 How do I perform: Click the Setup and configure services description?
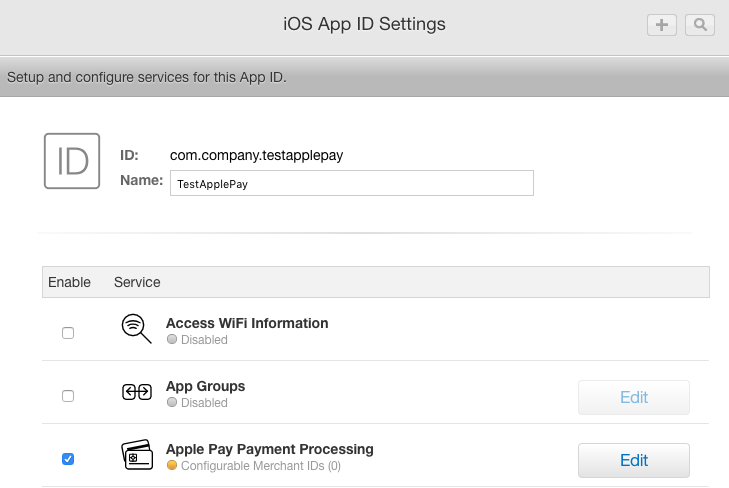(146, 77)
